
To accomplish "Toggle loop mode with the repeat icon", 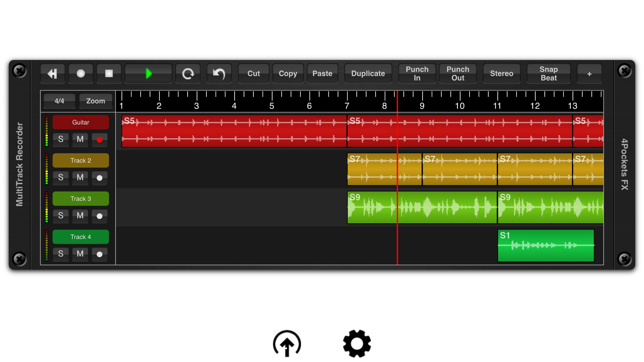I will (188, 73).
